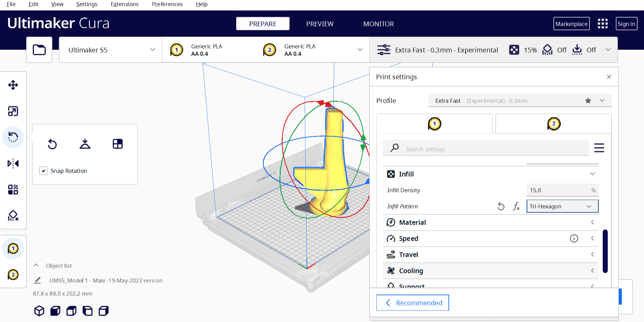Click the Open File folder icon
The width and height of the screenshot is (644, 322).
point(39,50)
